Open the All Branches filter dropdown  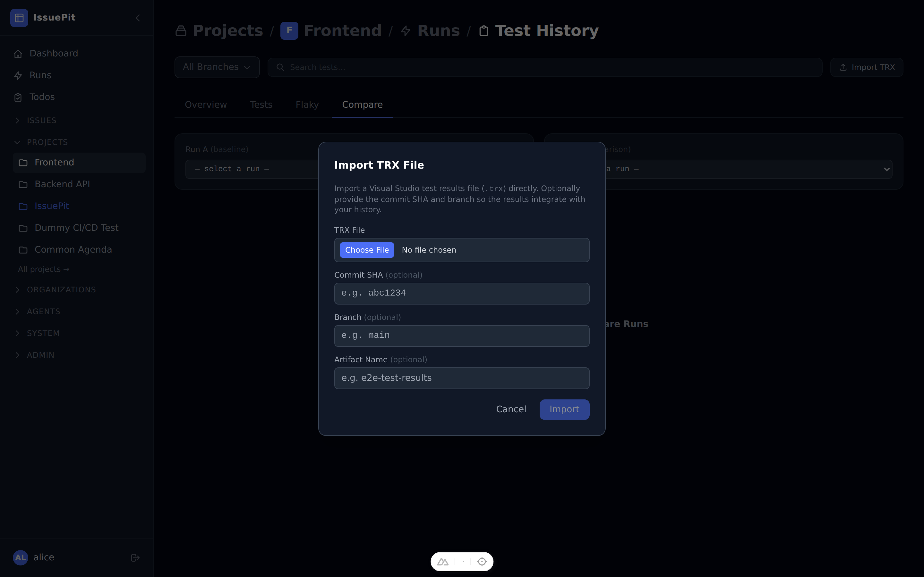coord(217,67)
